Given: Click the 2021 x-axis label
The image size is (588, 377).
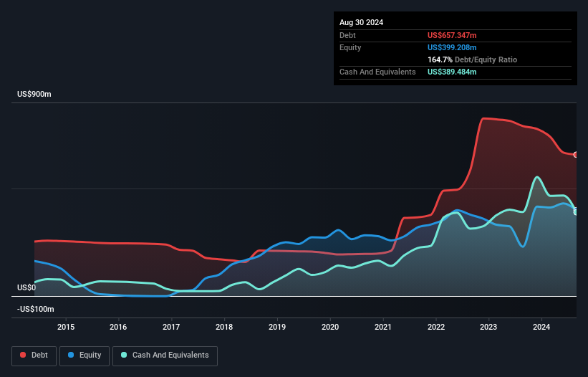Looking at the screenshot, I should pos(383,327).
